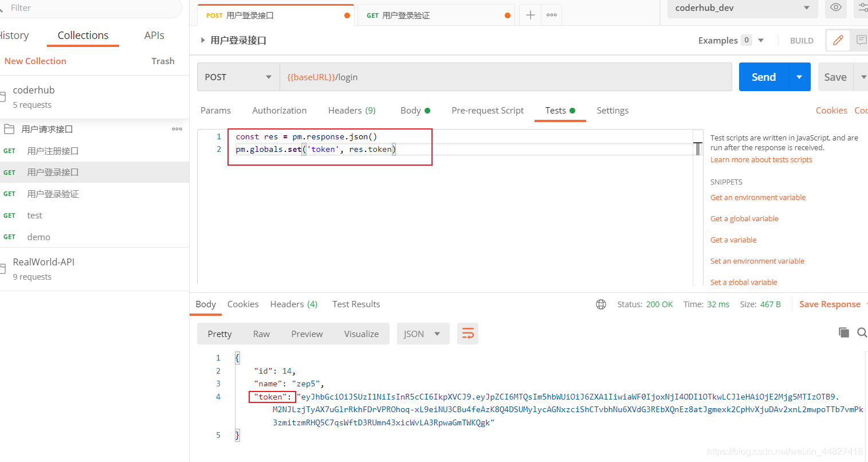Open manage environments settings icon
Image resolution: width=868 pixels, height=462 pixels.
tap(863, 7)
